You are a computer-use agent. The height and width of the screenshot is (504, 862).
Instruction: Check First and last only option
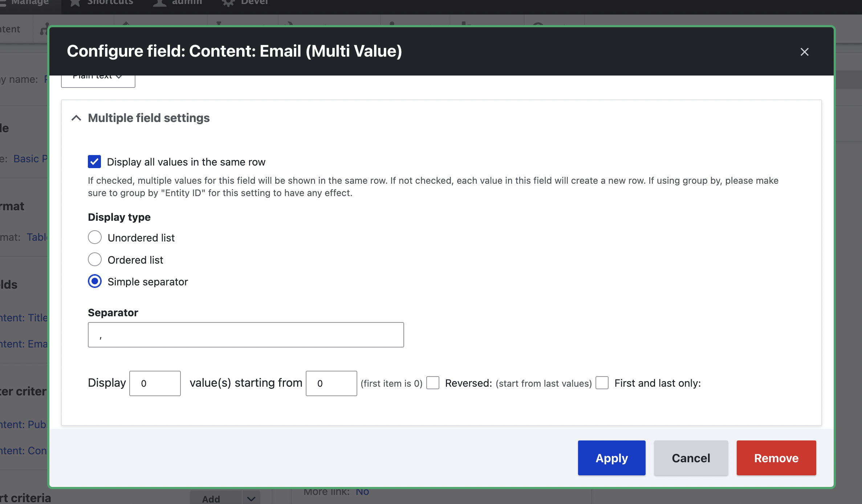(x=602, y=383)
